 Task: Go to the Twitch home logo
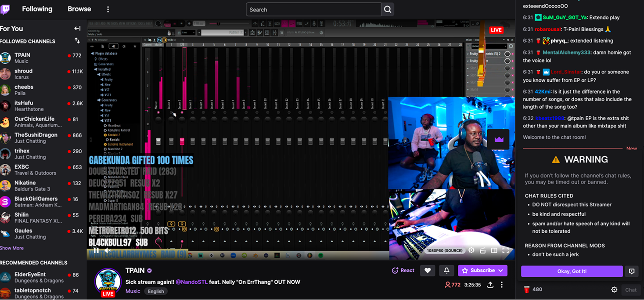[6, 9]
